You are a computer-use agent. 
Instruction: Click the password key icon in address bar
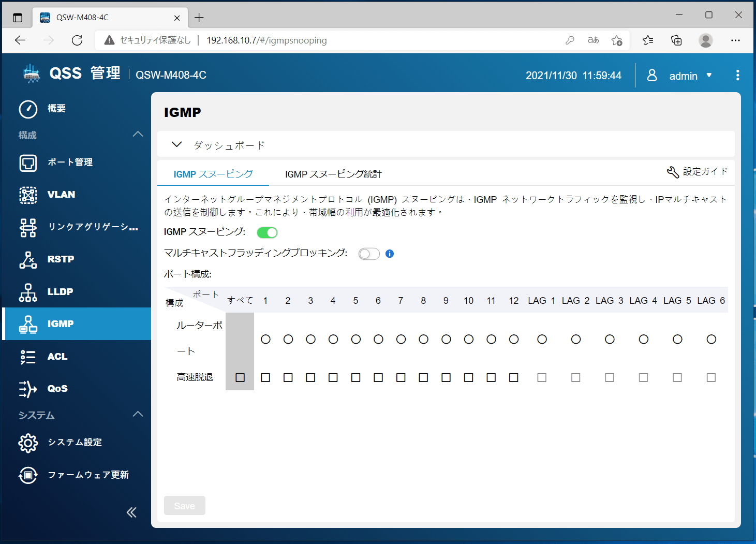click(x=570, y=40)
